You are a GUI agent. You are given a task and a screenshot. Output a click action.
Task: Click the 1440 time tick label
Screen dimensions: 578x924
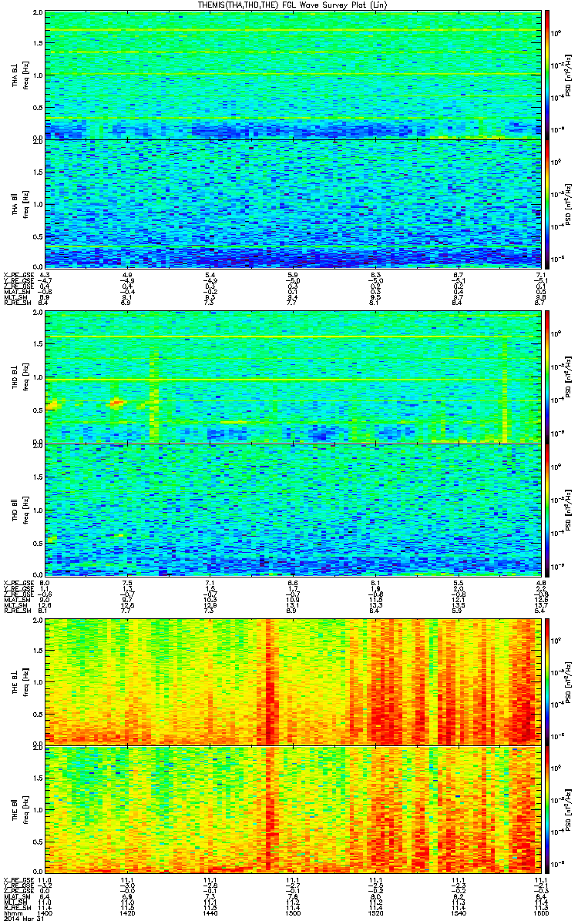coord(210,913)
